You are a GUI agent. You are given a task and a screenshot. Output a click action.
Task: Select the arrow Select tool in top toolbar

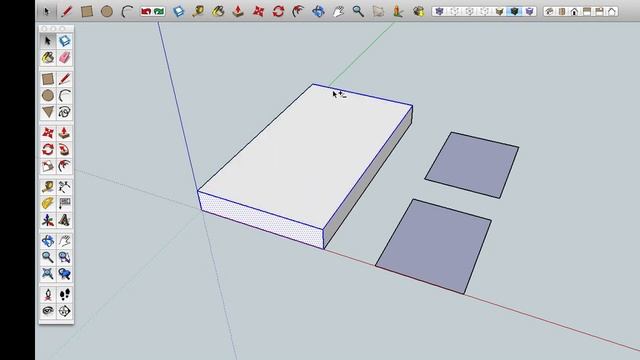click(x=47, y=11)
